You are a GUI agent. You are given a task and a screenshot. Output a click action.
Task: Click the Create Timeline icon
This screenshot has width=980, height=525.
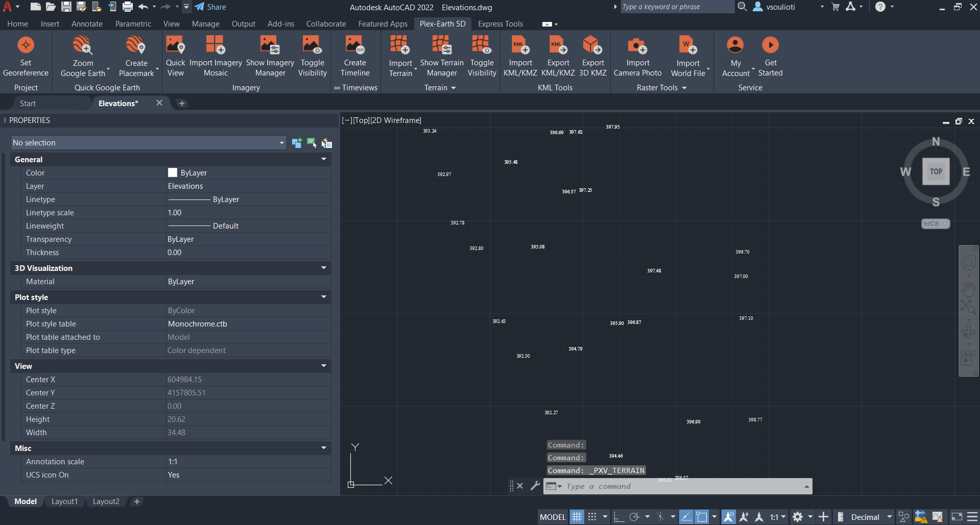355,45
